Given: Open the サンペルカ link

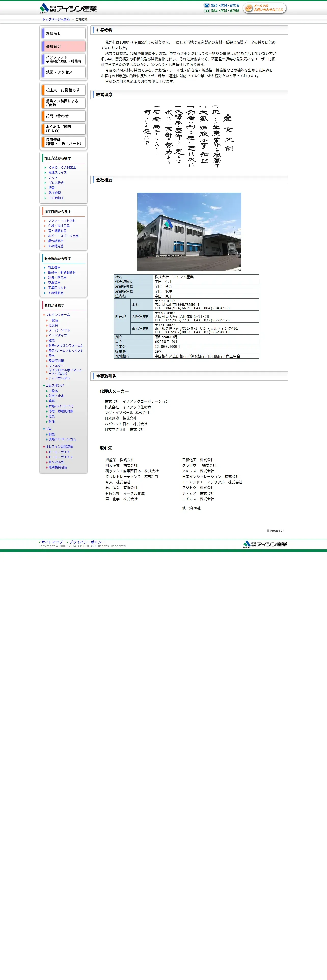Looking at the screenshot, I should point(56,462).
